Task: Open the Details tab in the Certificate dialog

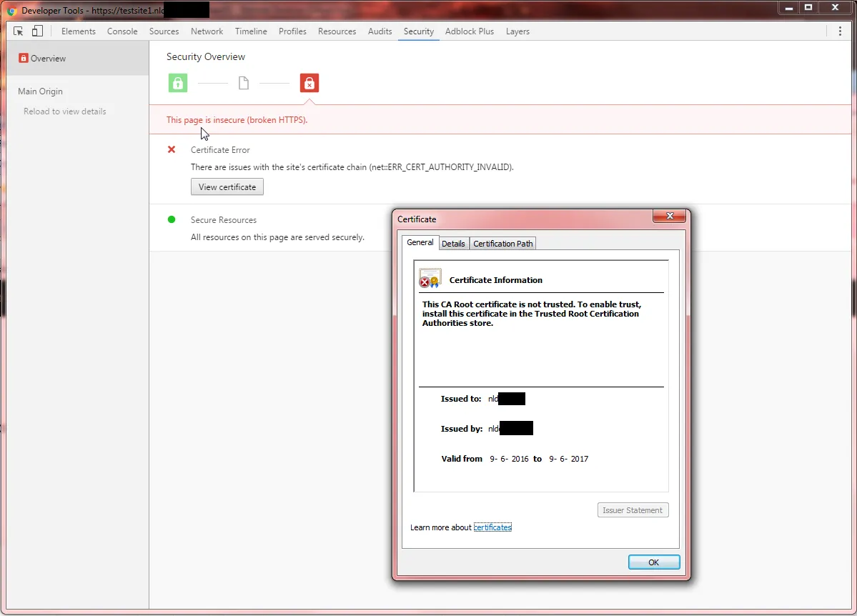Action: point(453,243)
